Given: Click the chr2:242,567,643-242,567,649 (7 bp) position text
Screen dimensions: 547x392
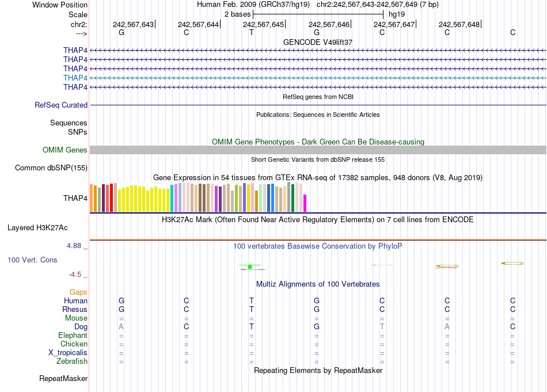Looking at the screenshot, I should [378, 5].
